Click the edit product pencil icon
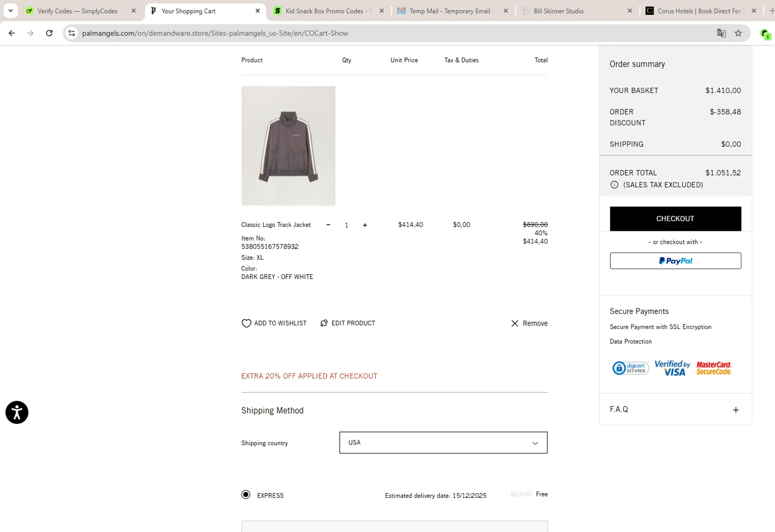This screenshot has height=532, width=775. (324, 323)
